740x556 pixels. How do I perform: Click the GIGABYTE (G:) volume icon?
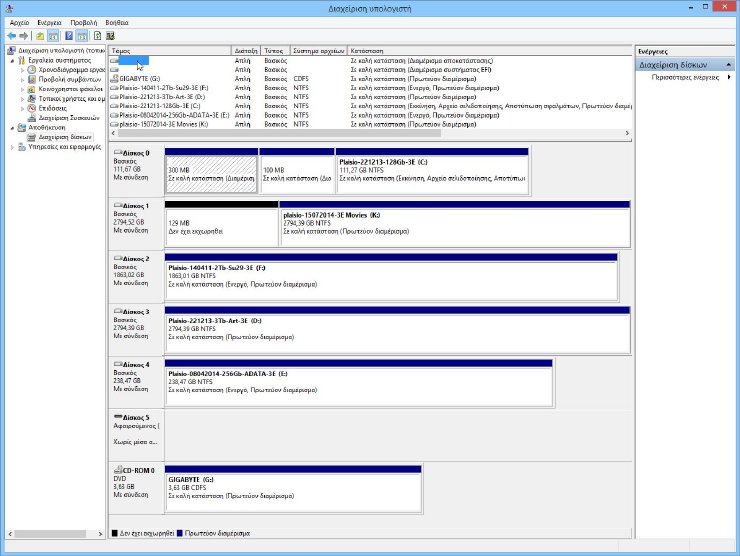tap(114, 79)
